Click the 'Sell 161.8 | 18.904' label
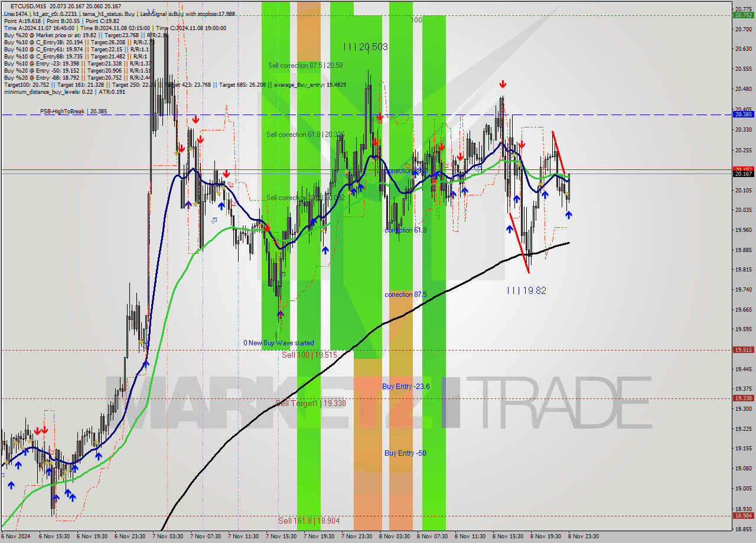 309,521
